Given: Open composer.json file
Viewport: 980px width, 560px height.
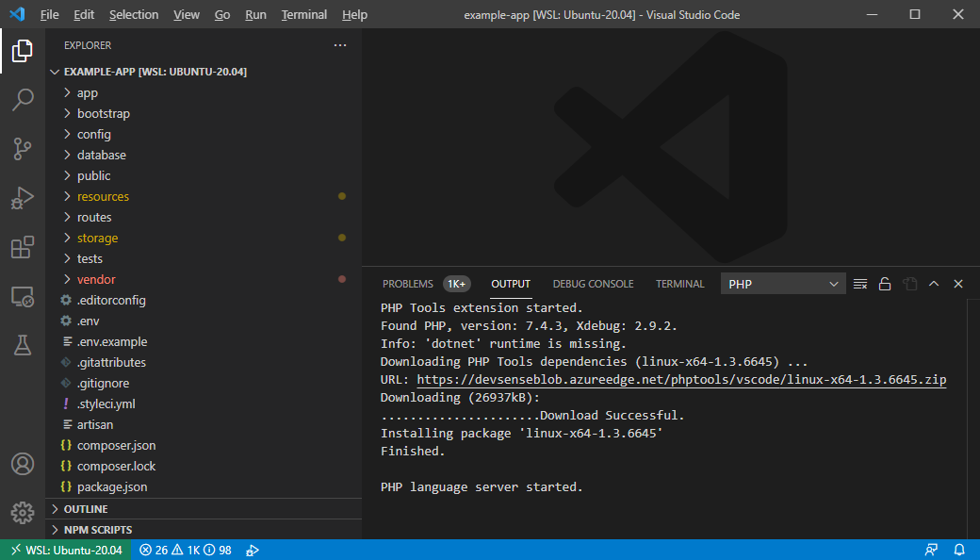Looking at the screenshot, I should (204, 446).
